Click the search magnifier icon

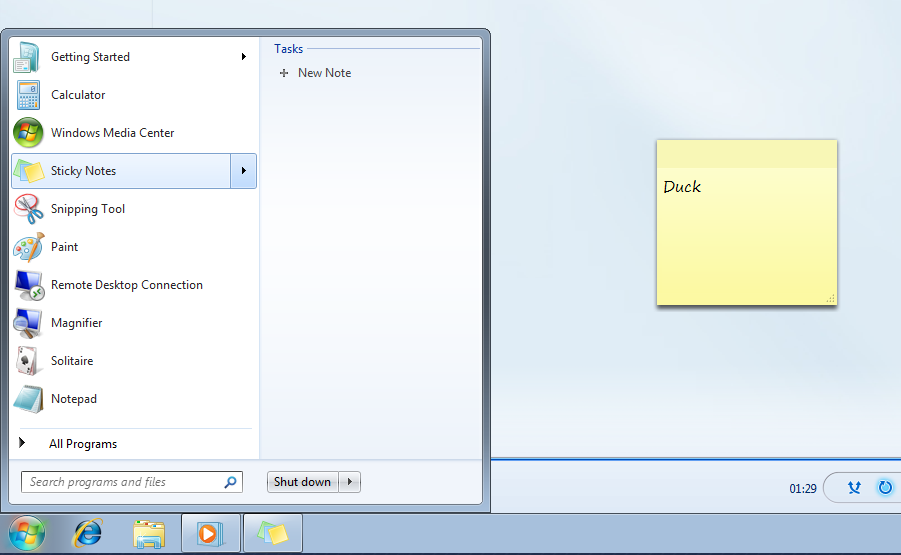click(230, 482)
